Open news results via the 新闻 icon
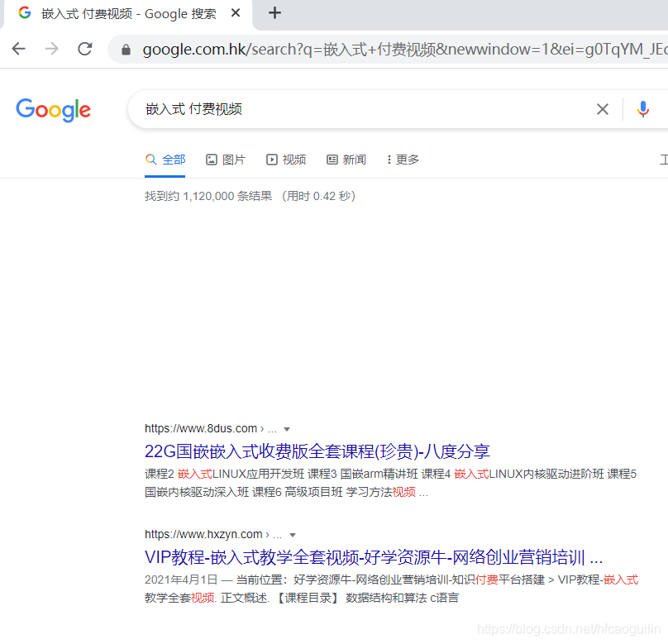 pos(331,159)
